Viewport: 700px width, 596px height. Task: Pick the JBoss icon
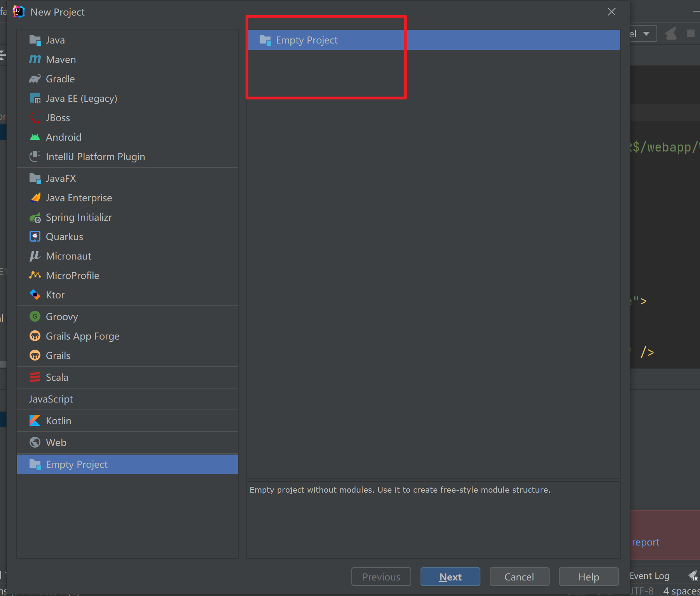(x=35, y=117)
